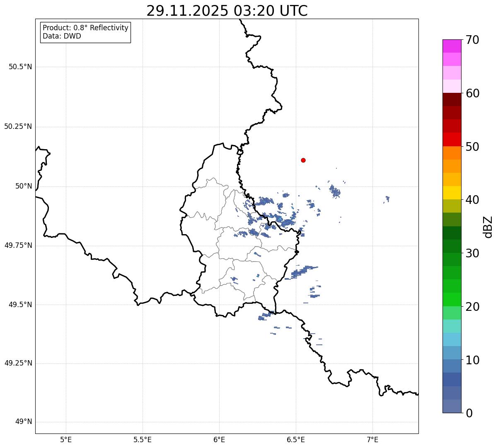
Task: Click the "5.5°E" longitude label
Action: coord(143,439)
